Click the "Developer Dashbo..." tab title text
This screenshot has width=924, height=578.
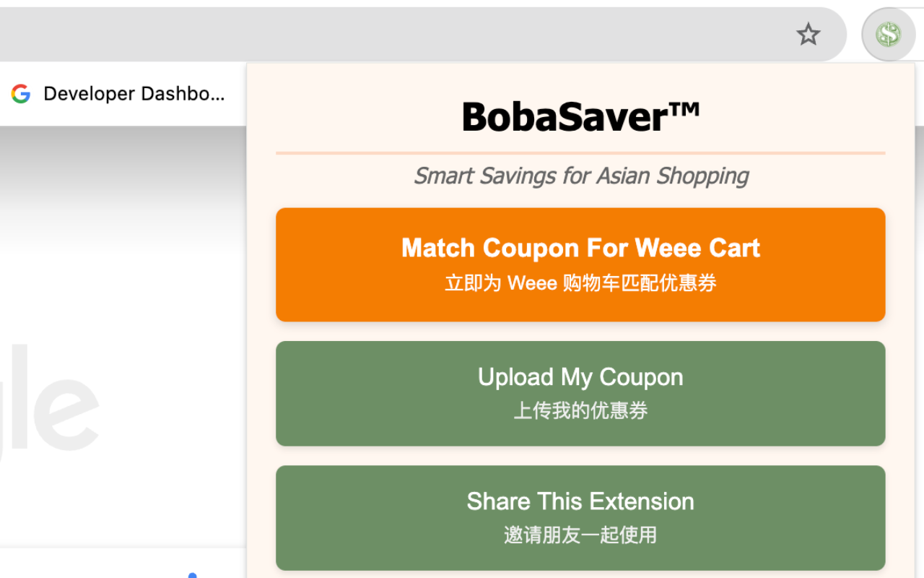pos(134,93)
